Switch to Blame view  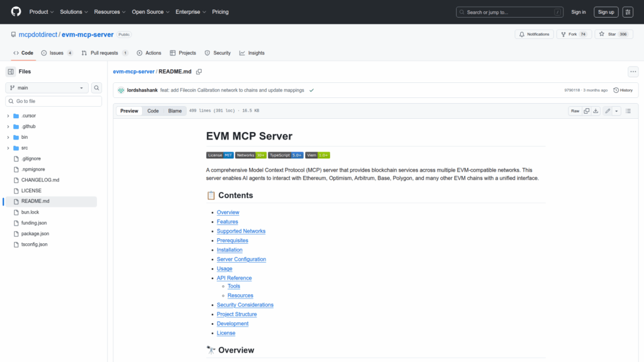[175, 111]
